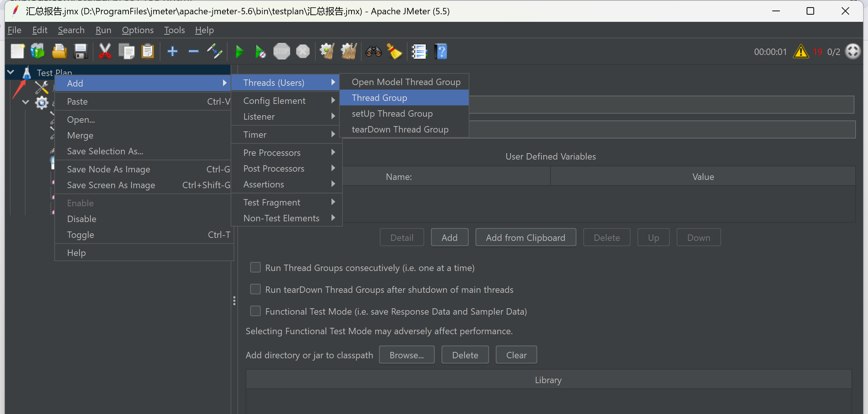This screenshot has height=414, width=868.
Task: Select the gear thread group tree icon
Action: click(42, 102)
